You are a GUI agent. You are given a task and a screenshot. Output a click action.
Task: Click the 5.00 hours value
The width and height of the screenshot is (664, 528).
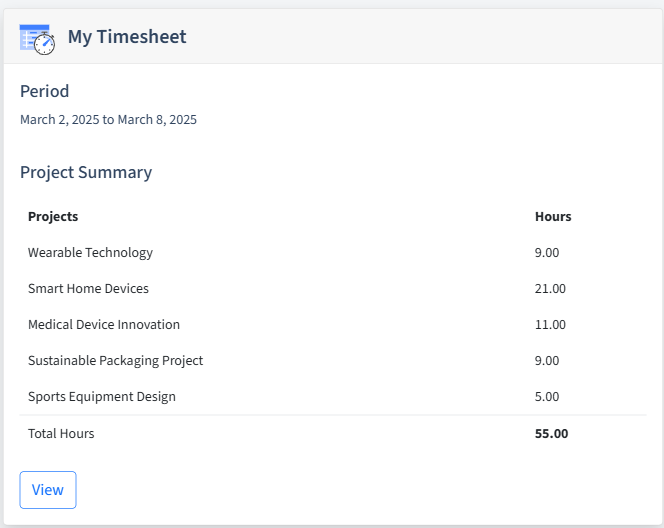point(547,397)
